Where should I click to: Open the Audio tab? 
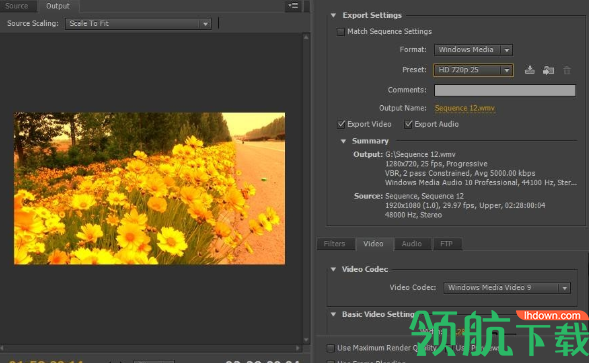click(x=412, y=244)
